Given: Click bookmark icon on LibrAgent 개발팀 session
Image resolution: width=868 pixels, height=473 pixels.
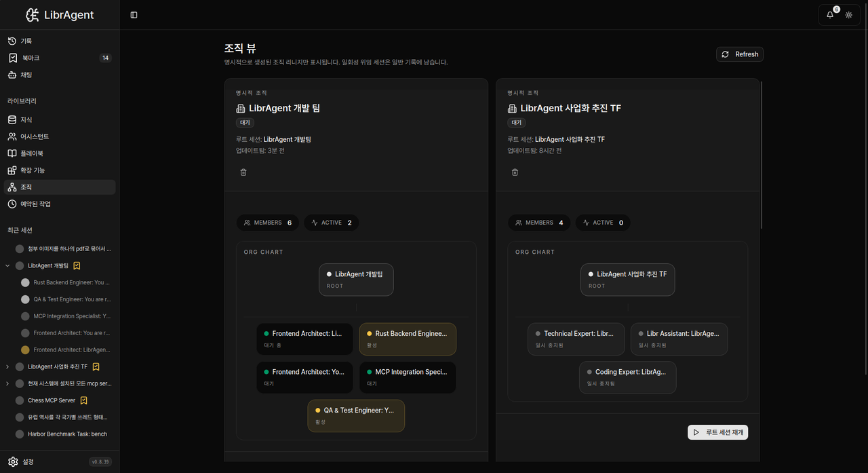Looking at the screenshot, I should point(77,266).
